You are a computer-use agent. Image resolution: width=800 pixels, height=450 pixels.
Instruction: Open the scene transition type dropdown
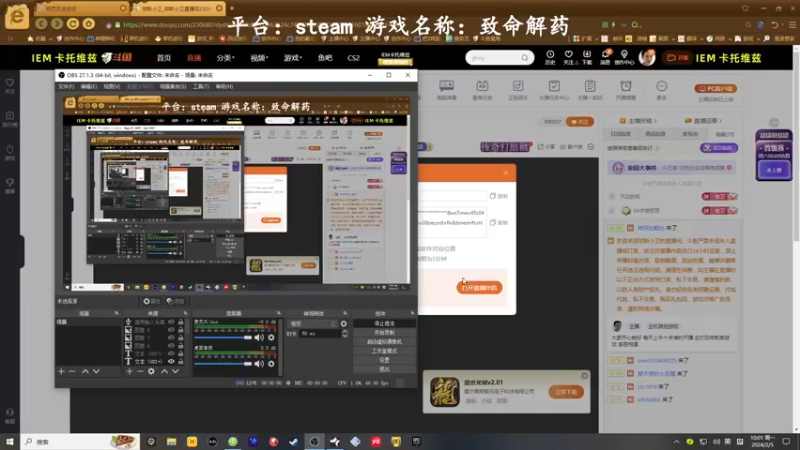coord(312,323)
